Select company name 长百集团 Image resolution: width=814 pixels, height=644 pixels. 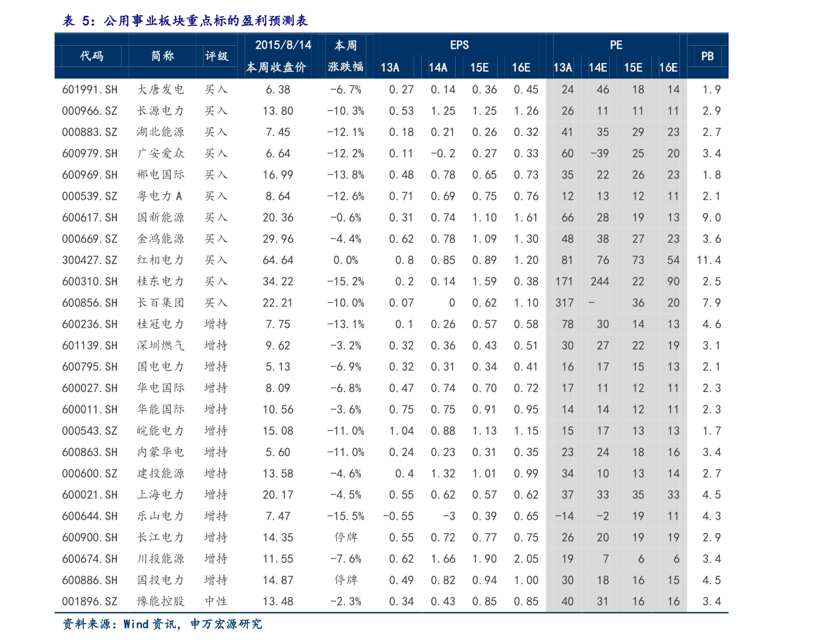(x=161, y=303)
